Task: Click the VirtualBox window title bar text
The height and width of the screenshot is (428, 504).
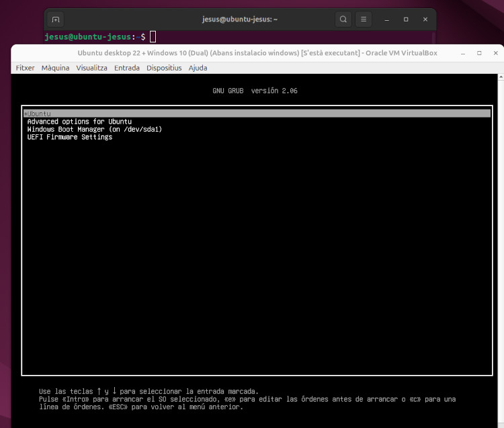Action: [257, 53]
